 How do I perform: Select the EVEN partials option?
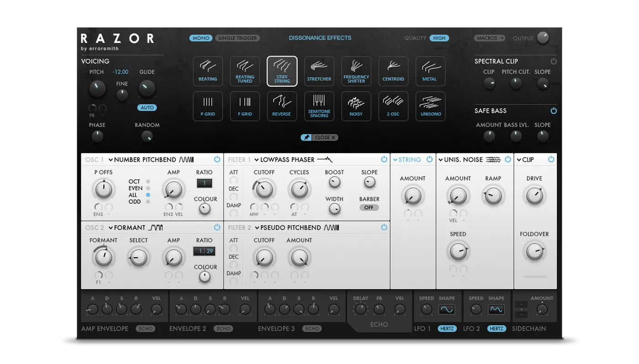click(x=148, y=188)
